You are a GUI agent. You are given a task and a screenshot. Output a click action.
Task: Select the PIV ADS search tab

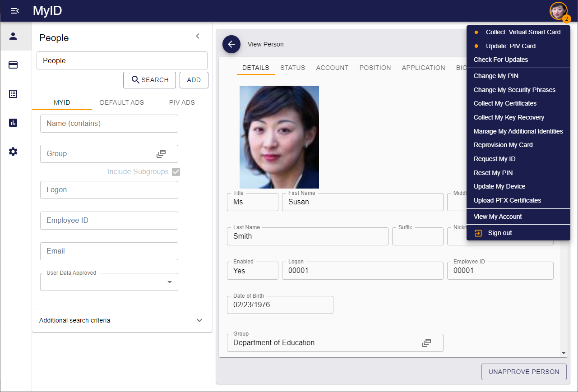coord(182,102)
